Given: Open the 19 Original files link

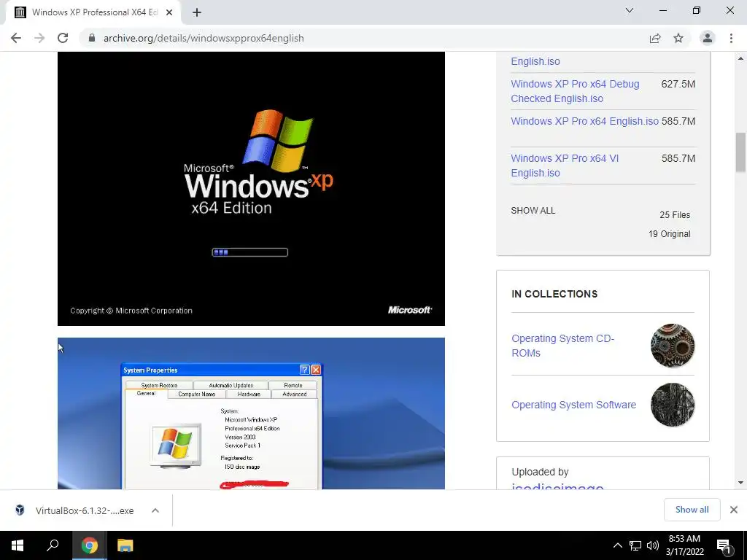Looking at the screenshot, I should pyautogui.click(x=670, y=234).
